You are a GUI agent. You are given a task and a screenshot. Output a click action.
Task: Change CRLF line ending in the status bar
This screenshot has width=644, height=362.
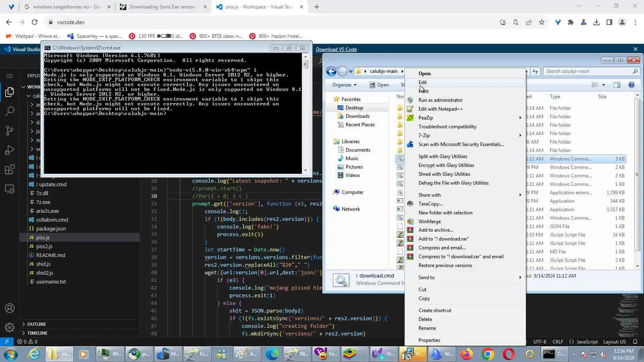click(558, 341)
